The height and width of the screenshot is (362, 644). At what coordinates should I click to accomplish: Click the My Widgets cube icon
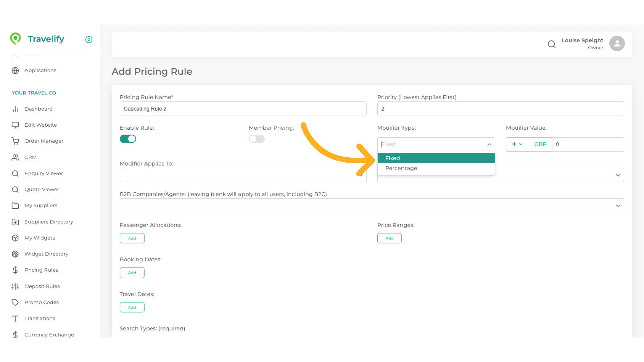click(15, 238)
